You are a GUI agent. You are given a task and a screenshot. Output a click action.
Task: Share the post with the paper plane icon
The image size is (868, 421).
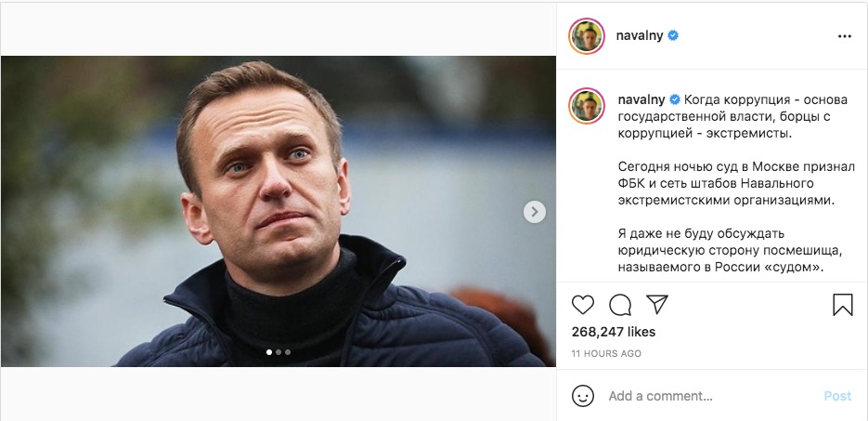pyautogui.click(x=656, y=305)
